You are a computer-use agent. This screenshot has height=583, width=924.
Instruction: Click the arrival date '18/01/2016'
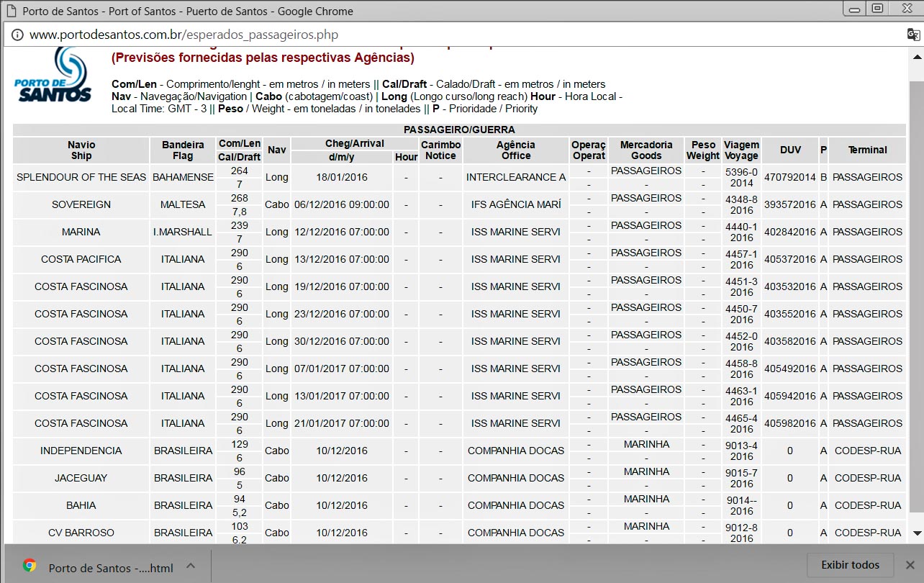point(342,177)
